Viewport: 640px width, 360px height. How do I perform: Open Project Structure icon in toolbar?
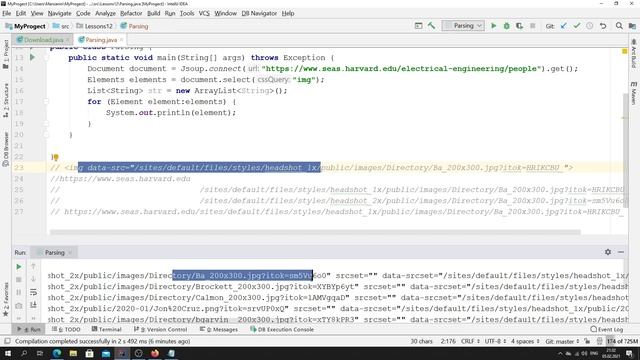632,26
